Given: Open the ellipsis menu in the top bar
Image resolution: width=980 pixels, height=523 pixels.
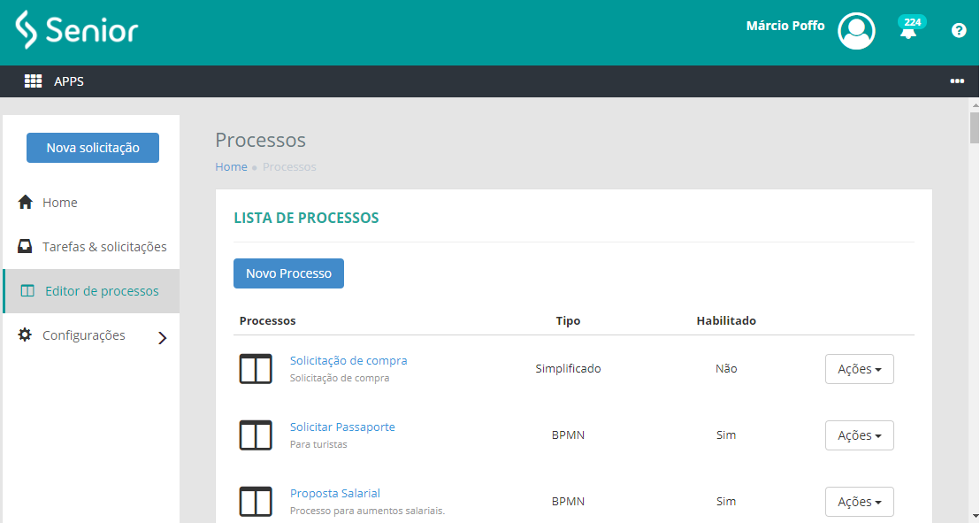Looking at the screenshot, I should [957, 81].
